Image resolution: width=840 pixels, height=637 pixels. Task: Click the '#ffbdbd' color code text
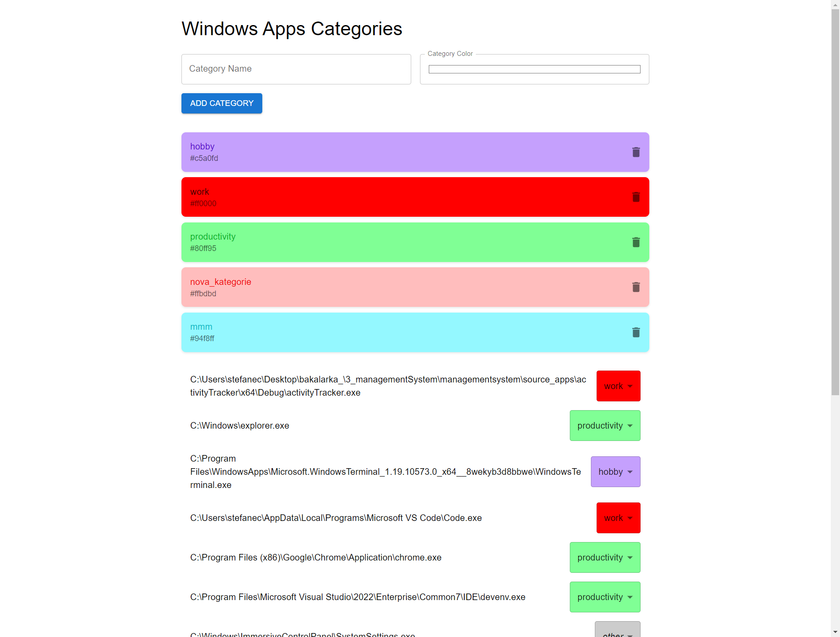tap(203, 294)
